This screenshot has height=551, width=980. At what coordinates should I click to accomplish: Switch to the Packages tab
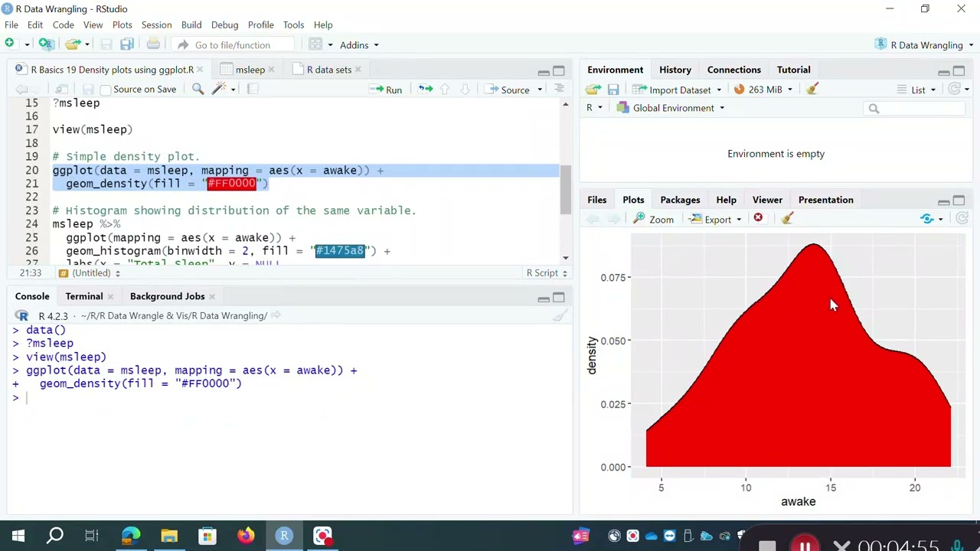tap(680, 200)
